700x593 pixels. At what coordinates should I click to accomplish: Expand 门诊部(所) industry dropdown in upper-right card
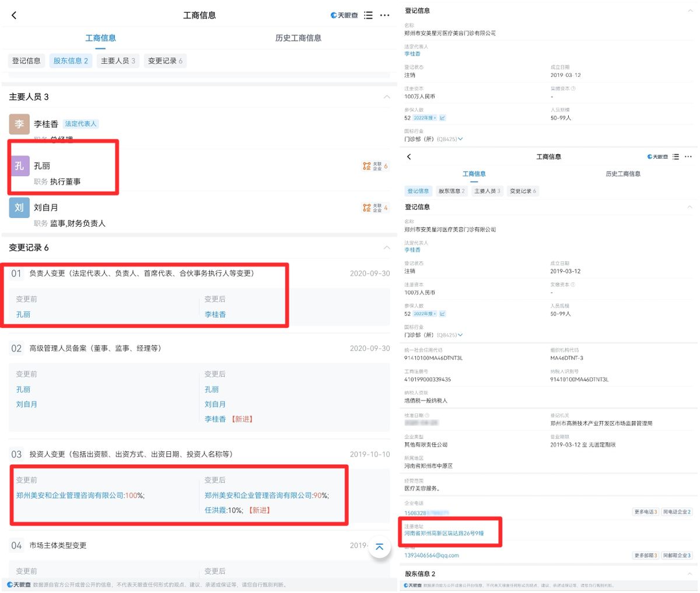(460, 139)
